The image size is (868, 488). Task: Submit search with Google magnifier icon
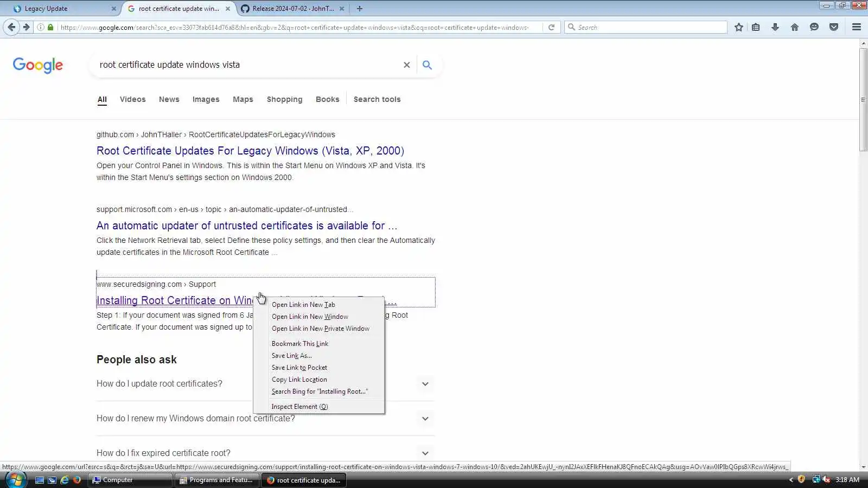(x=427, y=65)
